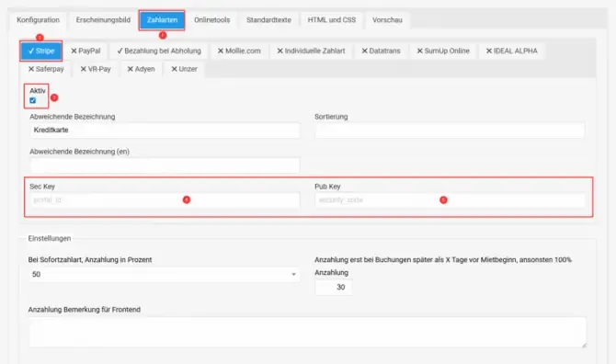Image resolution: width=616 pixels, height=364 pixels.
Task: Switch to the Erscheinungsbild tab
Action: tap(103, 20)
